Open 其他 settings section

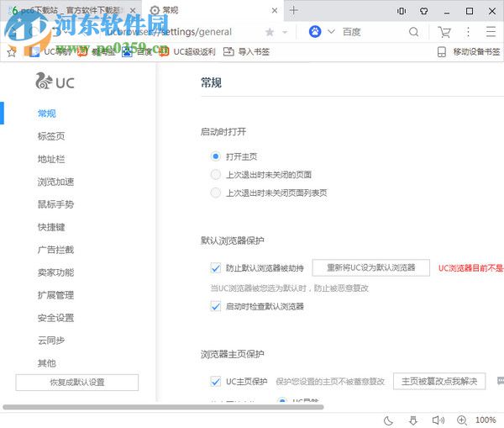point(47,363)
